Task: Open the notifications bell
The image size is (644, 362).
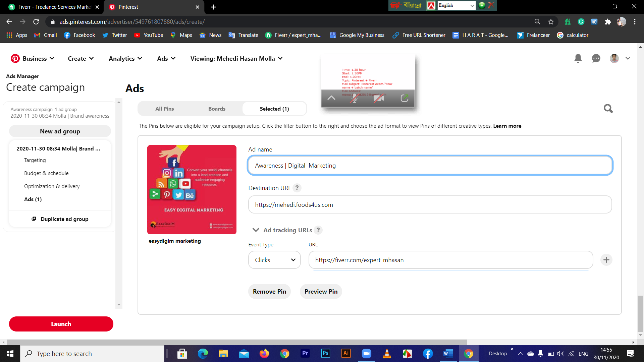Action: coord(578,58)
